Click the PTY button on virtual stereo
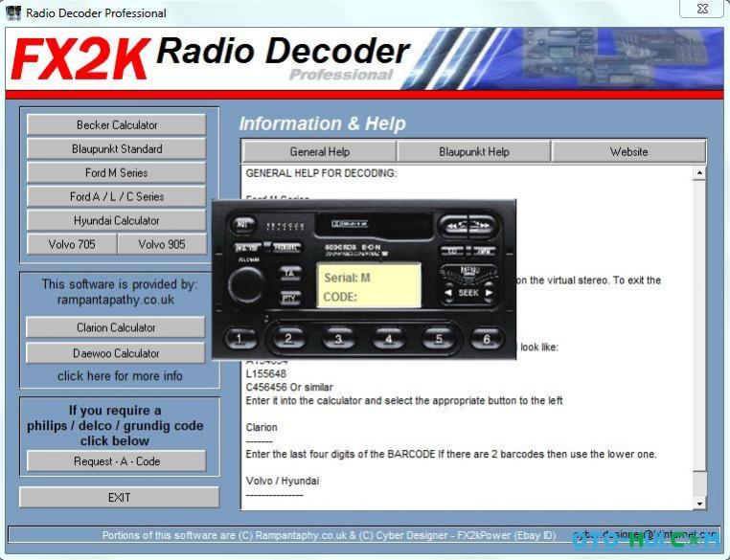 click(x=289, y=298)
